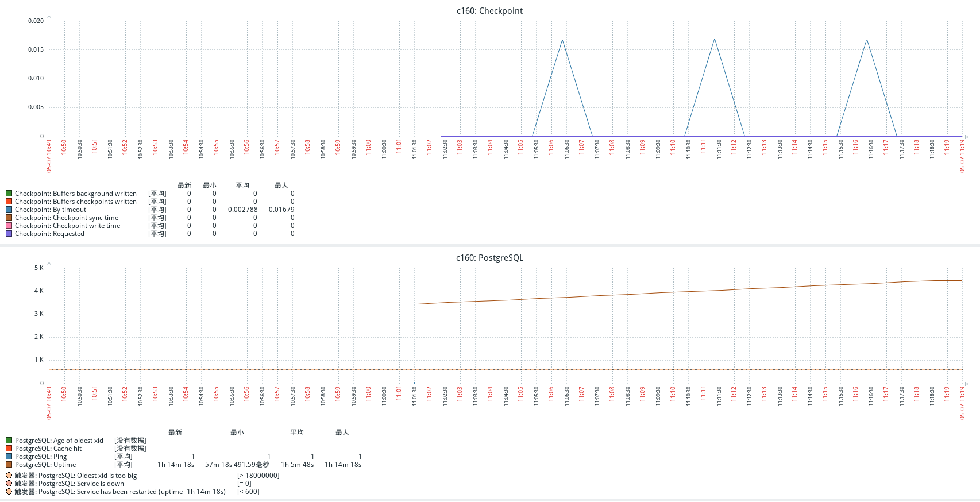This screenshot has height=502, width=980.
Task: Click the trigger threshold "[= 0]"
Action: click(x=244, y=484)
